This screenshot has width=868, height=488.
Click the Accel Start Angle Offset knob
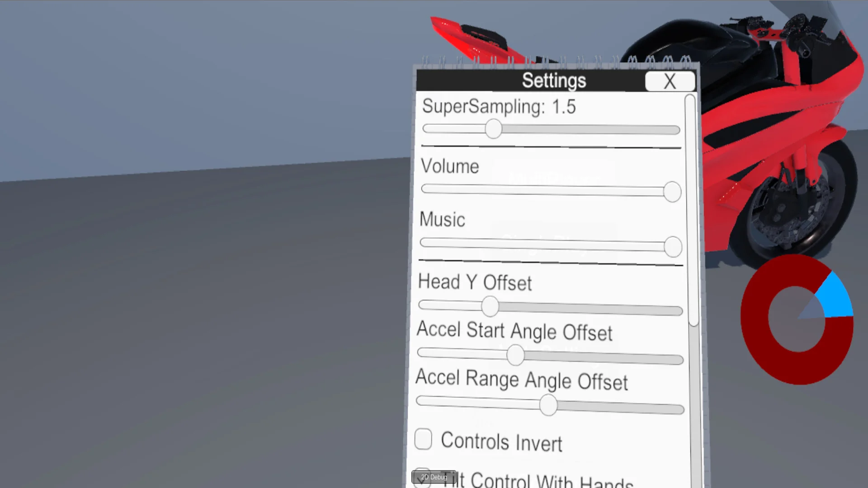click(x=515, y=355)
